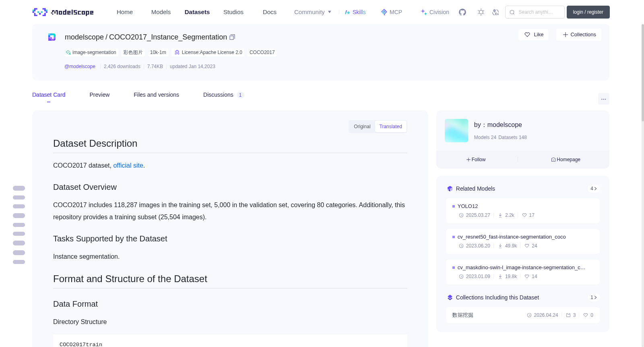
Task: Click the image-segmentation tag icon
Action: click(x=68, y=52)
